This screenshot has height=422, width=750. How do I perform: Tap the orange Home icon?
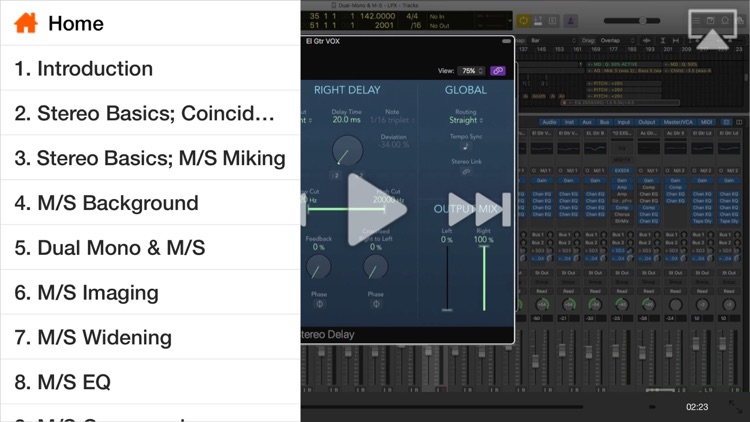click(25, 23)
